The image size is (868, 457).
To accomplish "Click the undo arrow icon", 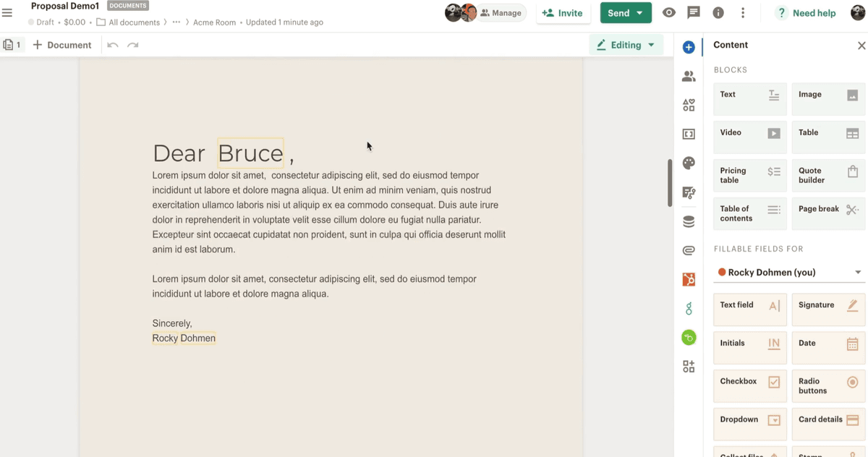I will pyautogui.click(x=113, y=45).
